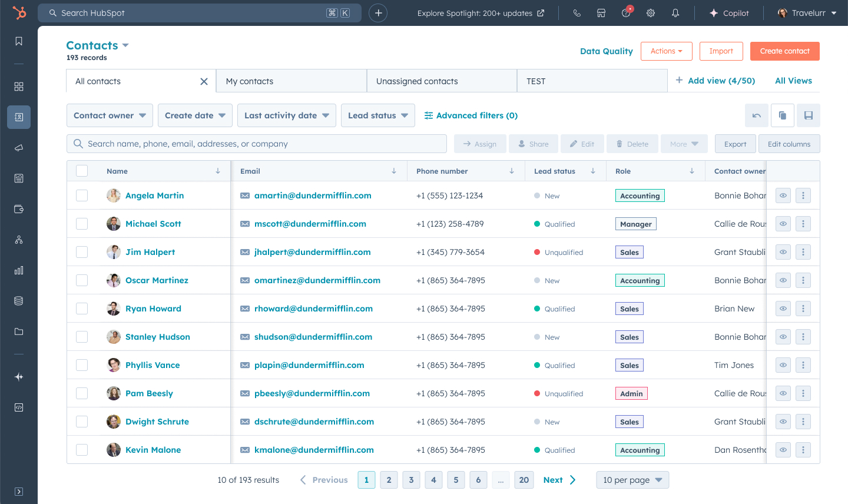Open the bookmarks icon in sidebar
The width and height of the screenshot is (848, 504).
19,41
